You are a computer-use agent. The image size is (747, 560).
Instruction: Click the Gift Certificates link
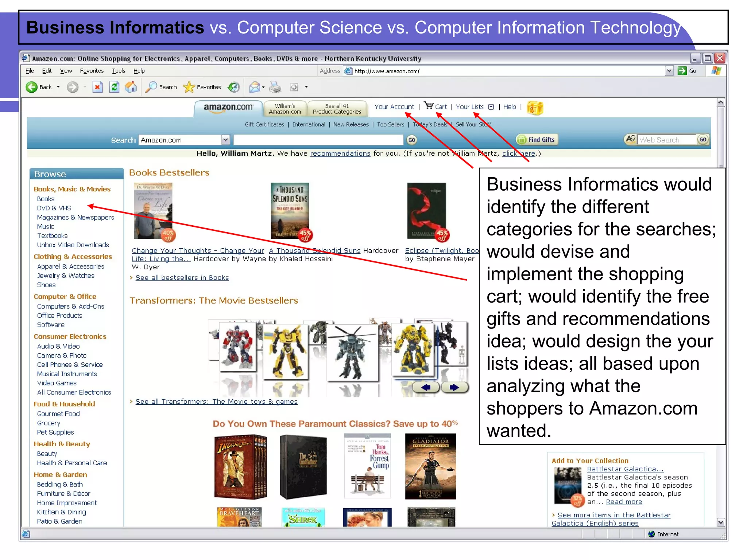264,124
